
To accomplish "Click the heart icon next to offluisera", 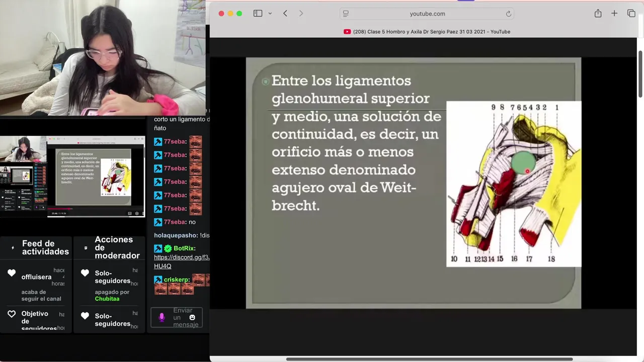I will [x=12, y=273].
